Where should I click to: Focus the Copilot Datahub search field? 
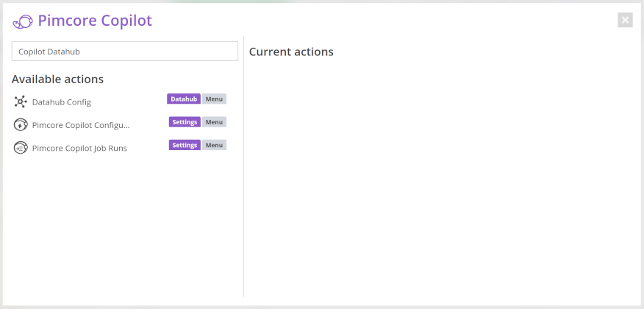pyautogui.click(x=125, y=51)
